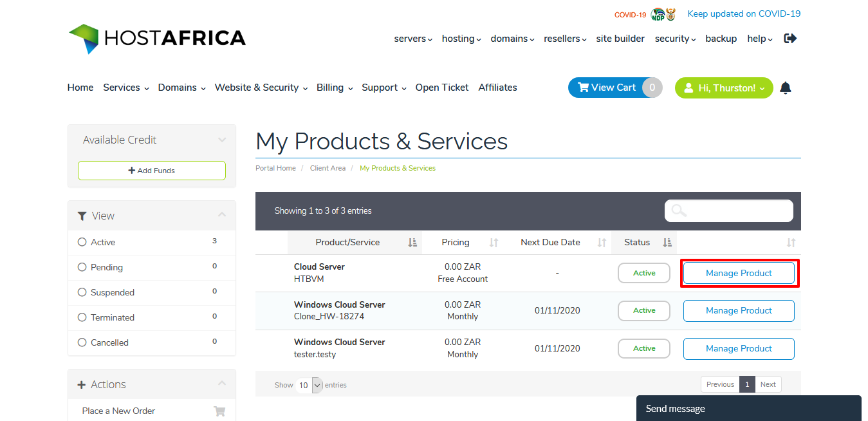Open the hosting dropdown menu
The width and height of the screenshot is (868, 421).
tap(461, 39)
